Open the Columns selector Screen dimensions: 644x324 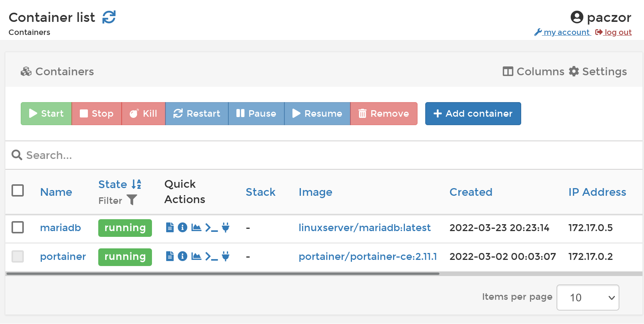(533, 71)
